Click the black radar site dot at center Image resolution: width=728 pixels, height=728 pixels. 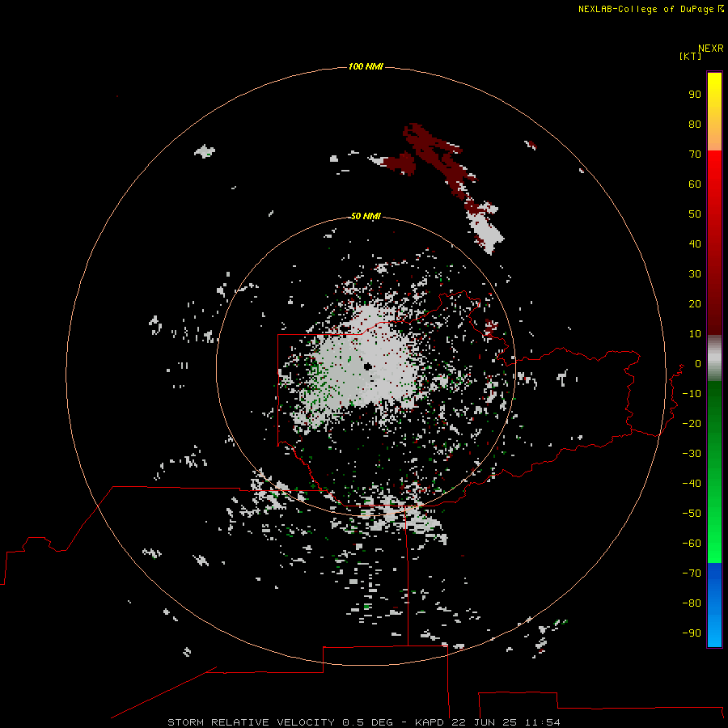tap(368, 366)
